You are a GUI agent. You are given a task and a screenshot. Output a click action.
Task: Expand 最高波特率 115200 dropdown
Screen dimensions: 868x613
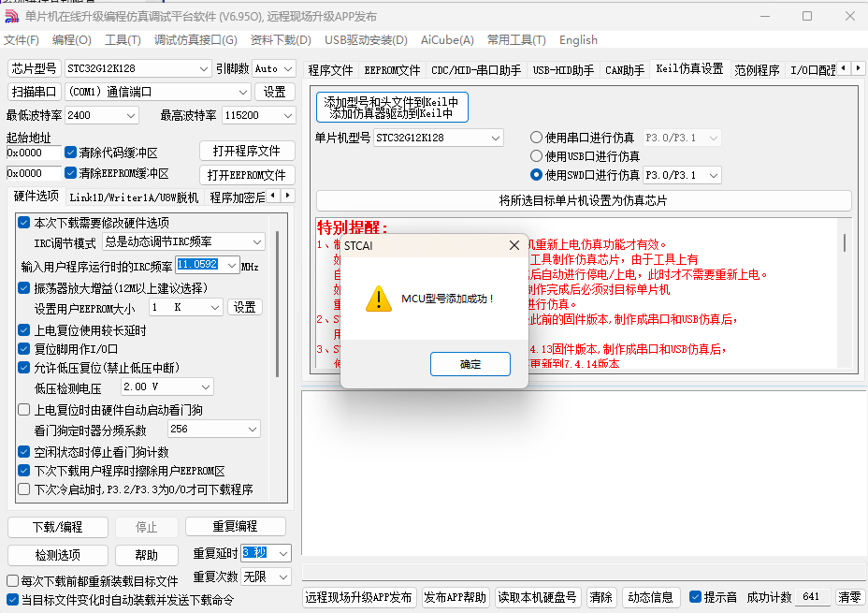coord(288,115)
